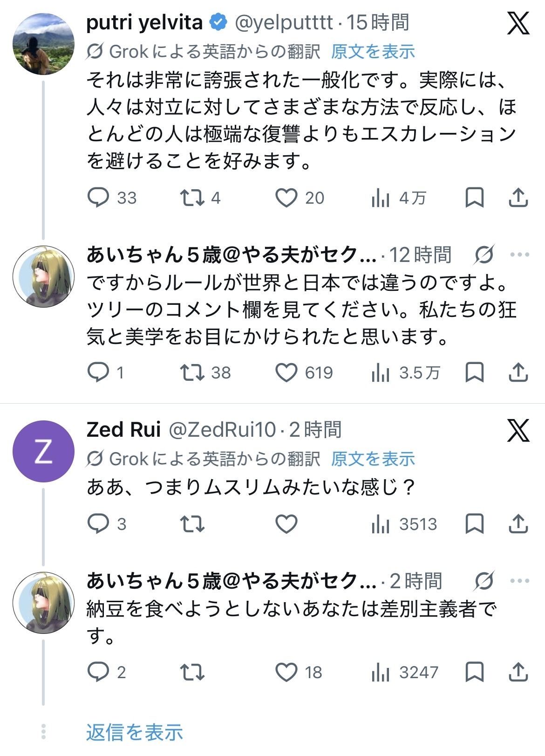Repost putri yelvita's post
The width and height of the screenshot is (545, 756).
tap(192, 198)
